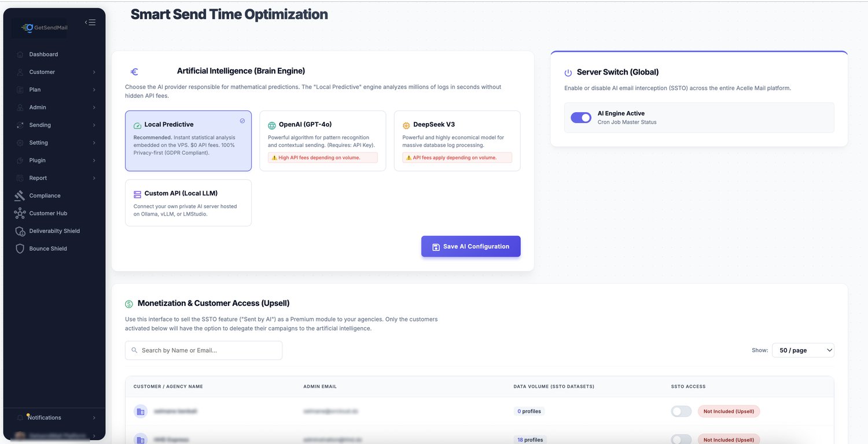Click the Dashboard home icon
This screenshot has width=868, height=444.
[x=20, y=54]
